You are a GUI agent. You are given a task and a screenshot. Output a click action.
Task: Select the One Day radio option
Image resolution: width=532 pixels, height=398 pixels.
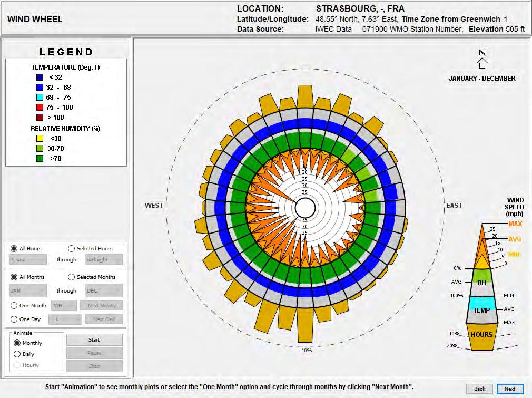coord(14,319)
